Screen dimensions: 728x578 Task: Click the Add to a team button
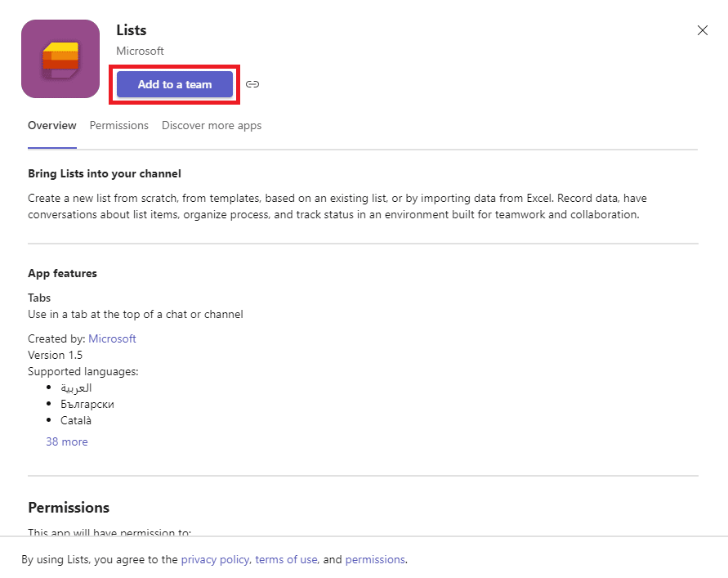(175, 84)
